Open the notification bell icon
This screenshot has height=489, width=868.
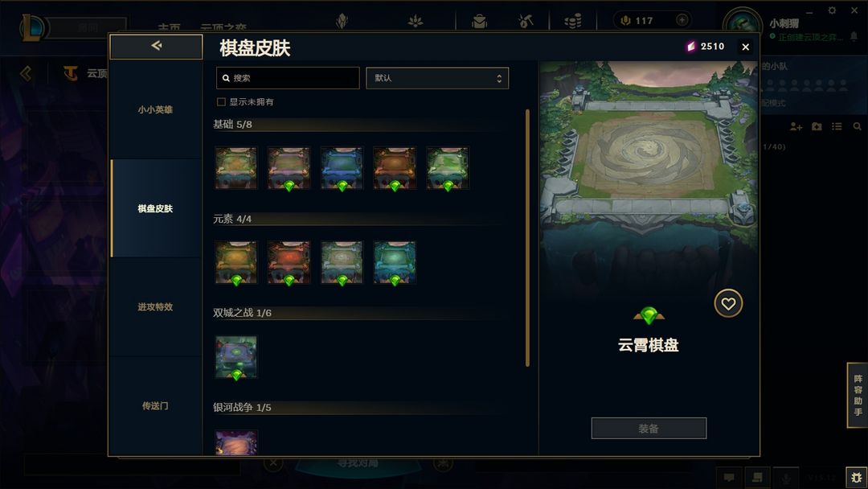point(854,36)
